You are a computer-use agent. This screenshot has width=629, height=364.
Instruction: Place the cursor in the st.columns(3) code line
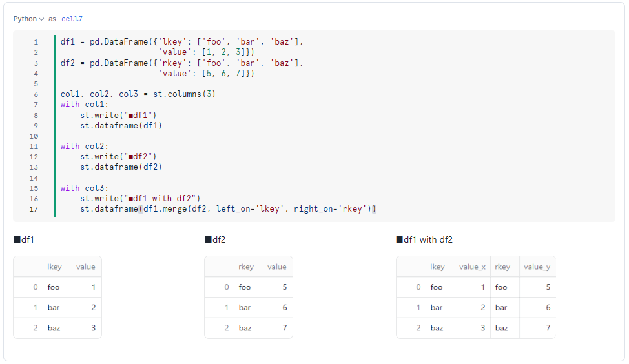click(138, 94)
